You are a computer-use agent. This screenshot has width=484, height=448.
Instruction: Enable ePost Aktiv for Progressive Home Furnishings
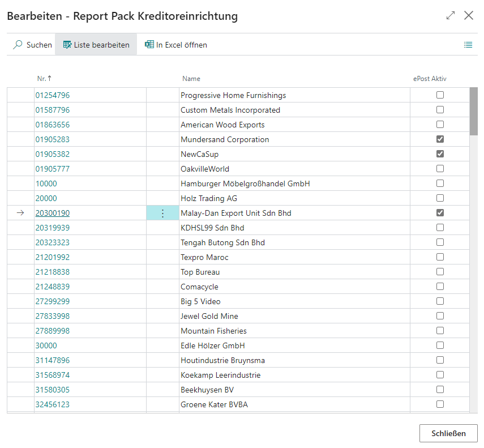(440, 95)
